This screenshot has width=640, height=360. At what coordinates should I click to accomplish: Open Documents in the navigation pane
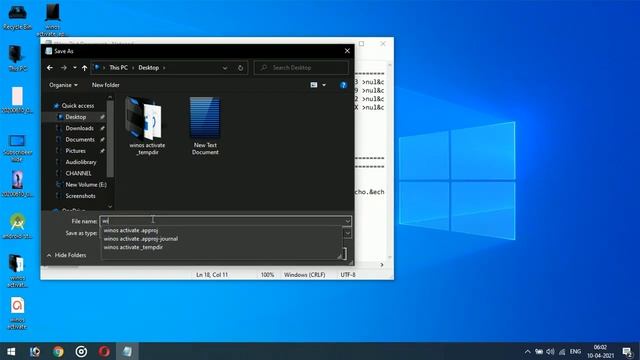[x=80, y=140]
